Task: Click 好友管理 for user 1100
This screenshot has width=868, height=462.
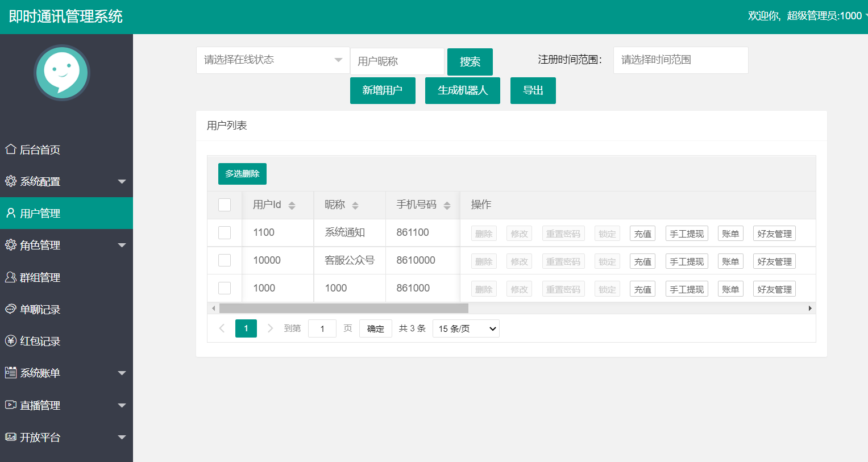Action: click(774, 234)
